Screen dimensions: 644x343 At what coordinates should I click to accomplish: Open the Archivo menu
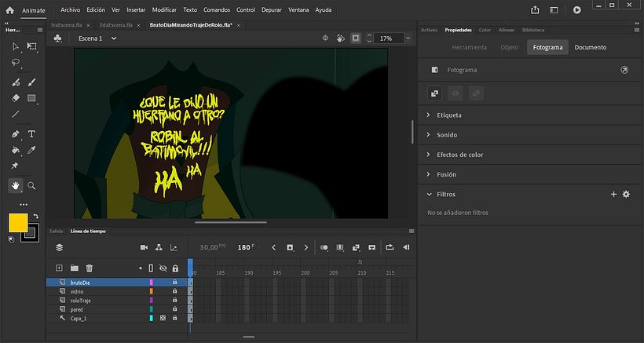(70, 10)
